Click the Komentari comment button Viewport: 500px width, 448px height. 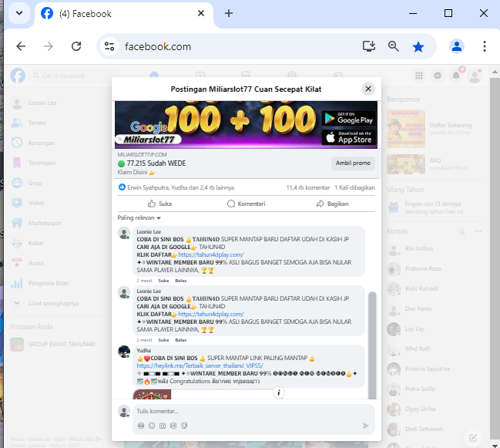click(x=247, y=204)
